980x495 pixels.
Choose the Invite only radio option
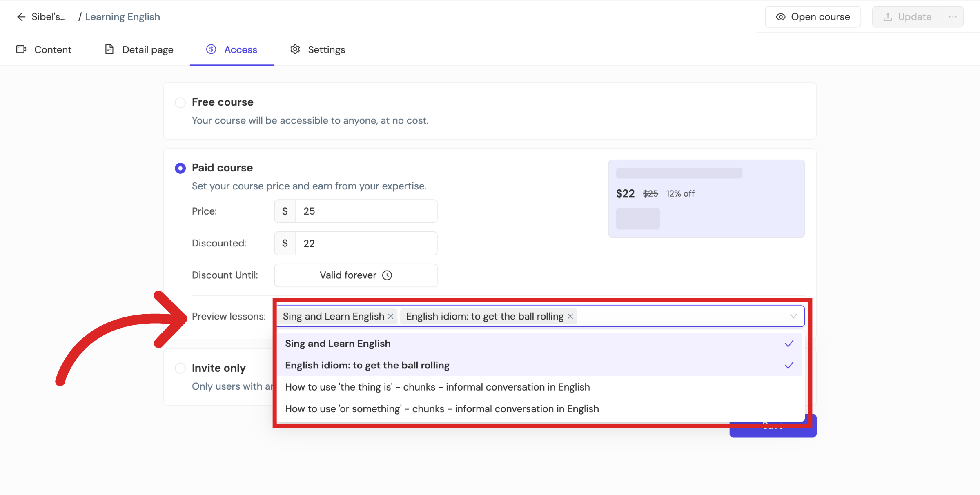coord(180,368)
